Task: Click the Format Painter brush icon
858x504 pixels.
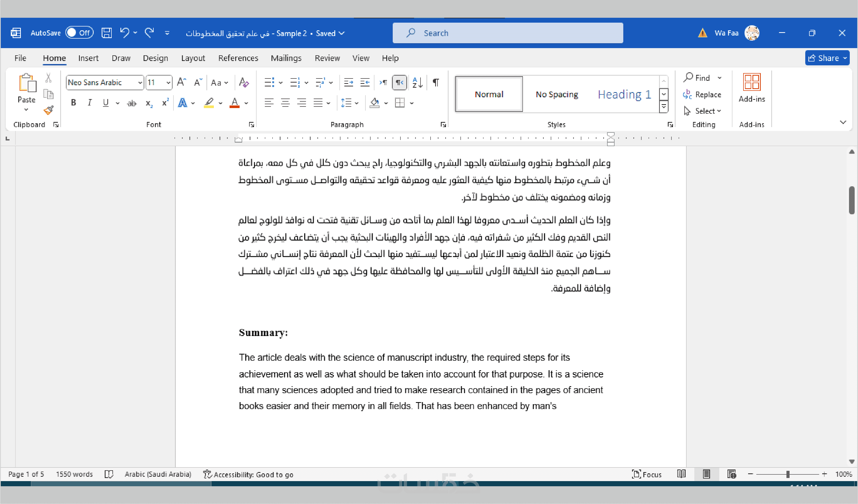Action: point(49,110)
